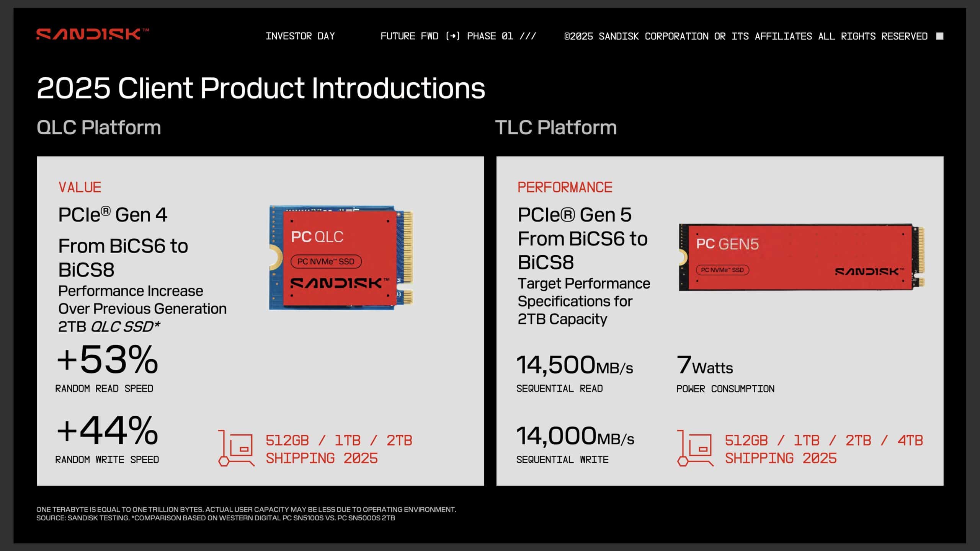Select the PC QLC SSD product image
980x551 pixels.
(341, 258)
